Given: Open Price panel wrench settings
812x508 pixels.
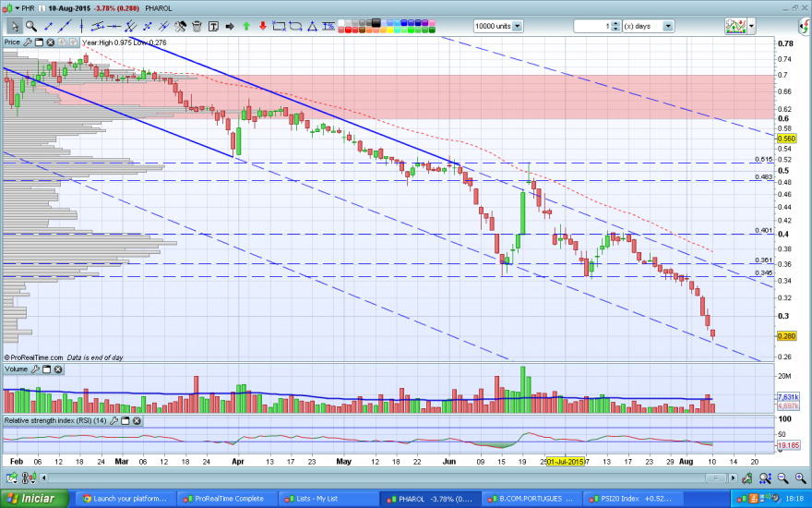Looking at the screenshot, I should (x=27, y=42).
